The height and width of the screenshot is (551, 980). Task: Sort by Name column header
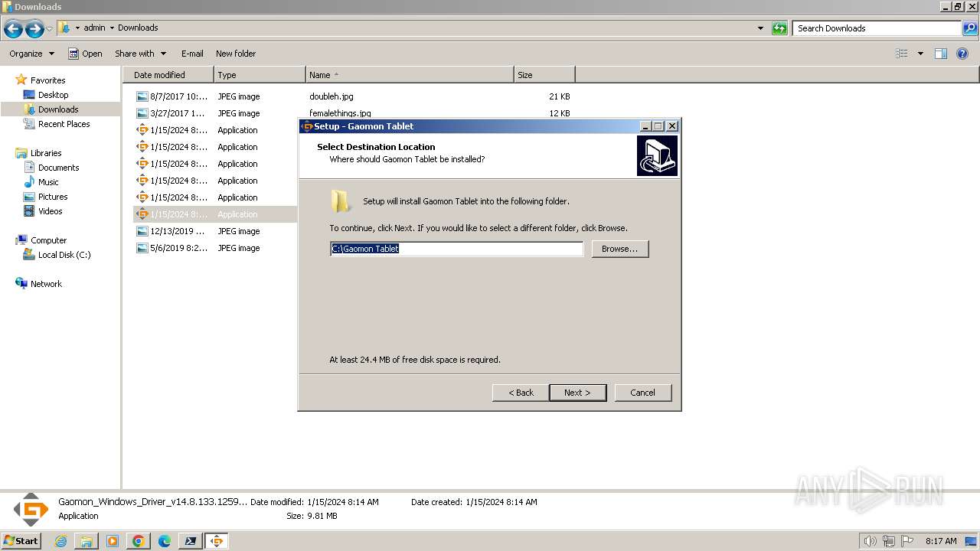(410, 75)
